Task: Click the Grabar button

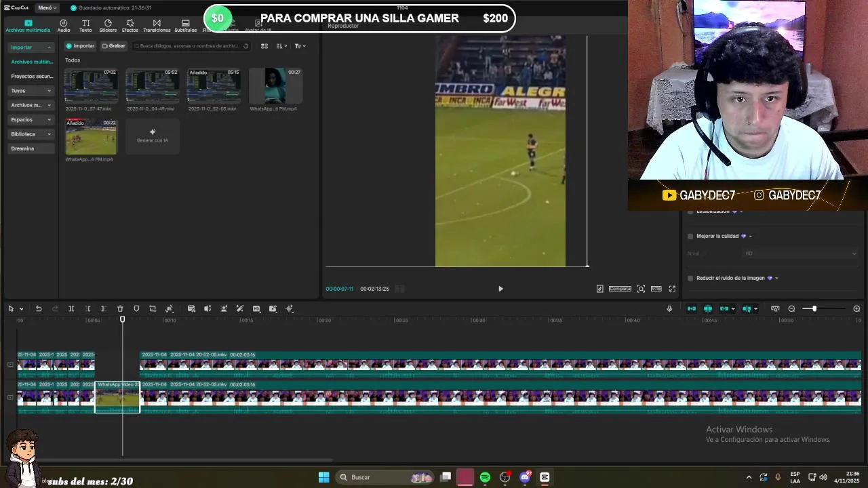Action: [x=113, y=46]
